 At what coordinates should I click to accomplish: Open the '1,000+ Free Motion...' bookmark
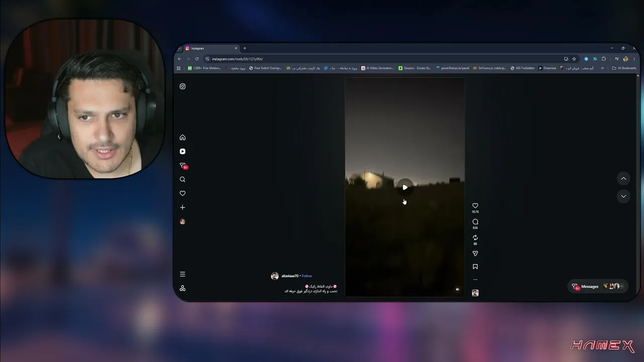click(204, 68)
